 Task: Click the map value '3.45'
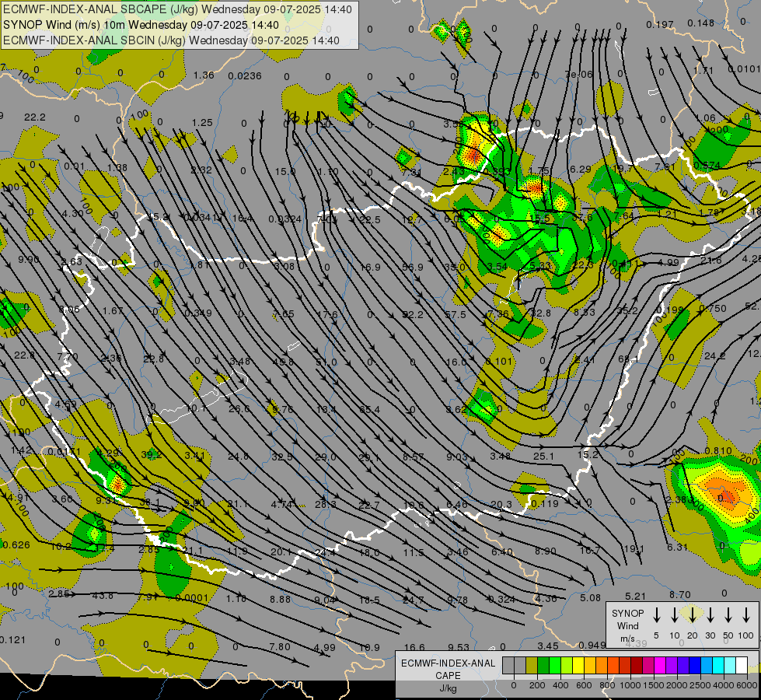click(548, 646)
